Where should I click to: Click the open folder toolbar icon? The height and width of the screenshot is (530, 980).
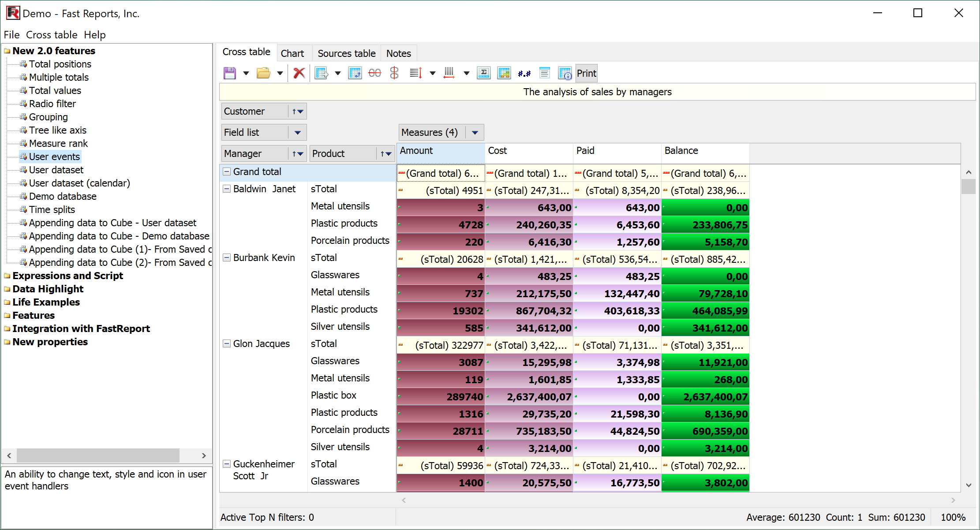pyautogui.click(x=263, y=73)
